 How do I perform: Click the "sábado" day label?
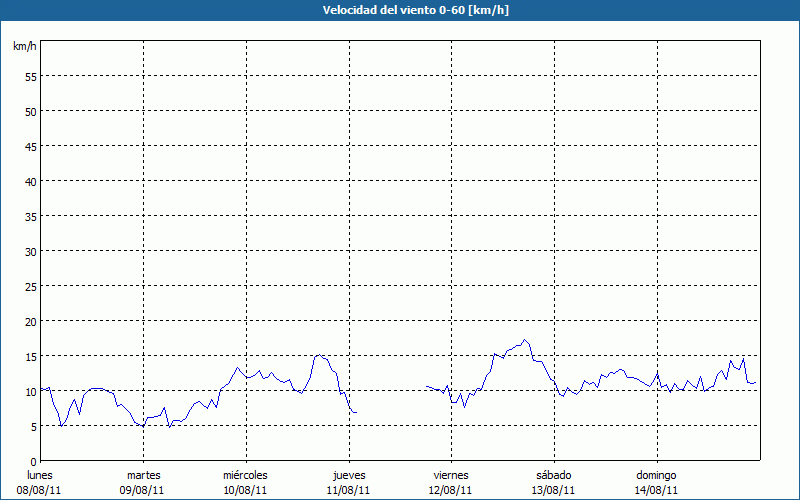(553, 475)
